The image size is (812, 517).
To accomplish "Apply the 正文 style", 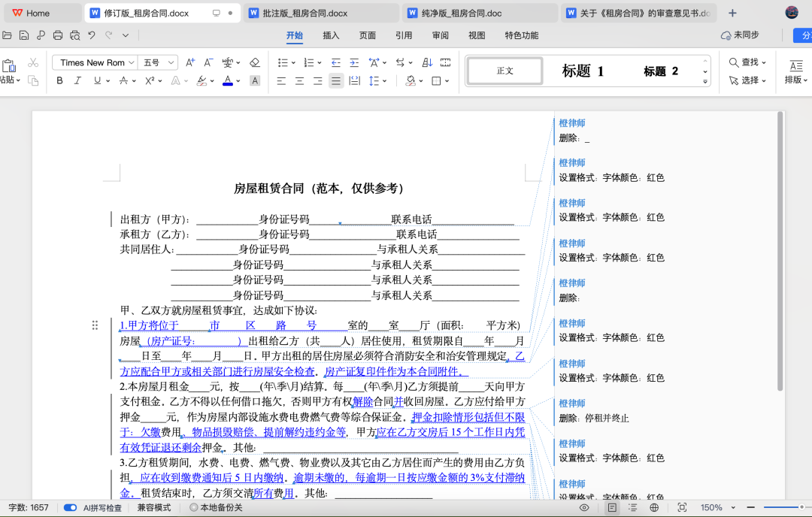I will pyautogui.click(x=505, y=71).
